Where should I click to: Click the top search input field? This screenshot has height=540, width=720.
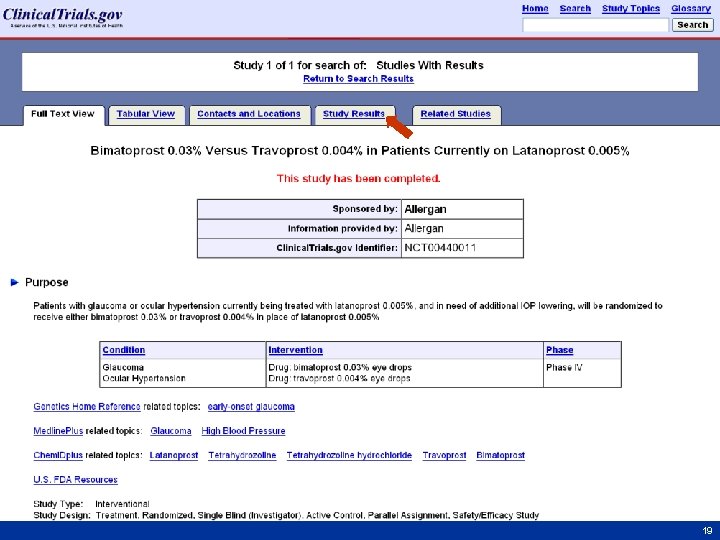click(595, 25)
